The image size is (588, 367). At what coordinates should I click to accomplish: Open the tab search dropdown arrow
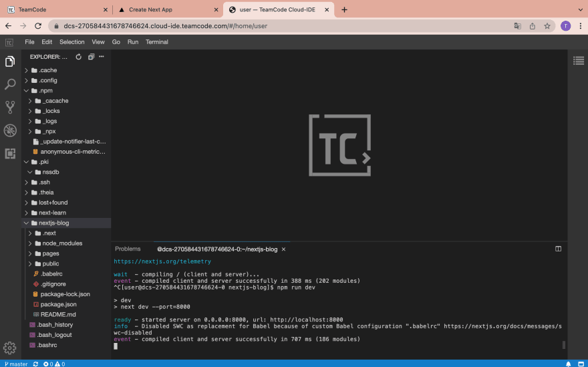tap(581, 10)
